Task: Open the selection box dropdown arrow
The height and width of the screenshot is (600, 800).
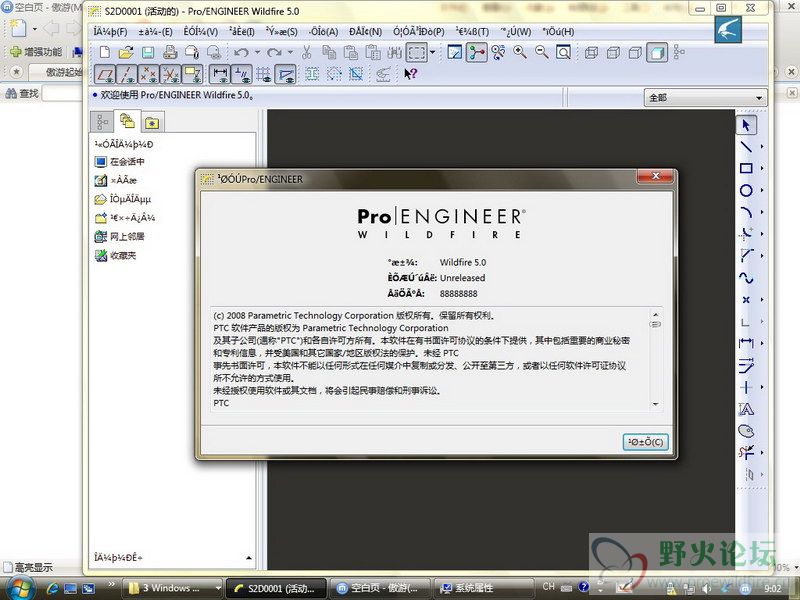Action: tap(433, 52)
